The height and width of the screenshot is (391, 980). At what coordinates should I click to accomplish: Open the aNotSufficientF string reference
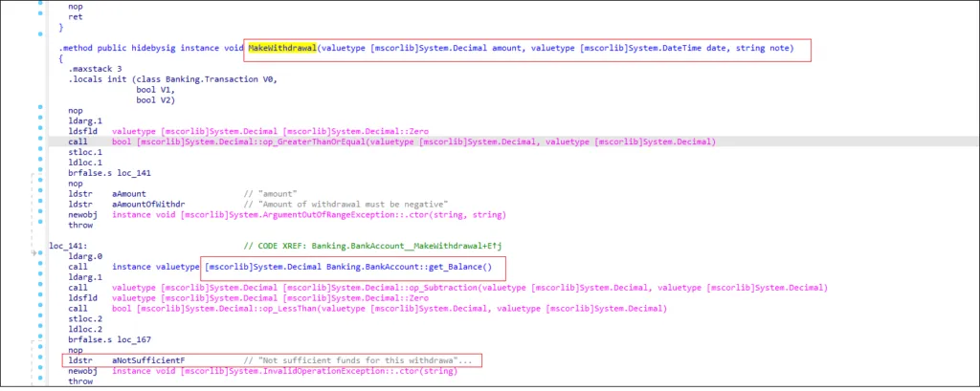tap(148, 361)
